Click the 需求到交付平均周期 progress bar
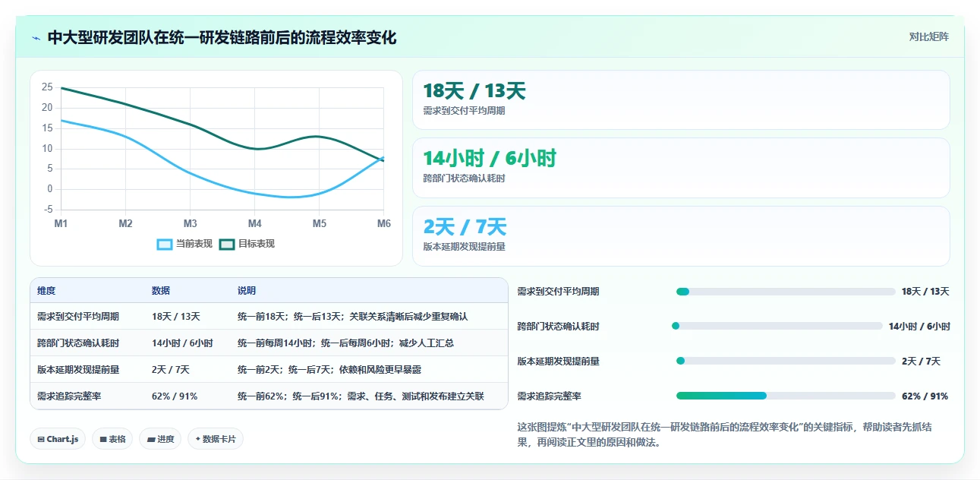Screen dimensions: 980x480 point(786,292)
